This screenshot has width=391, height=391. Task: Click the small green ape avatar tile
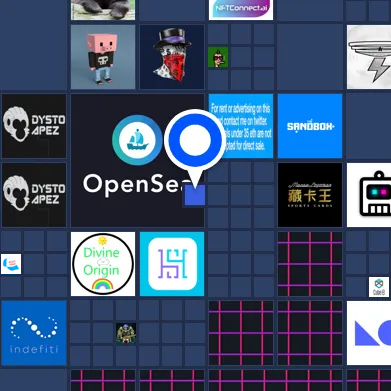click(x=218, y=57)
